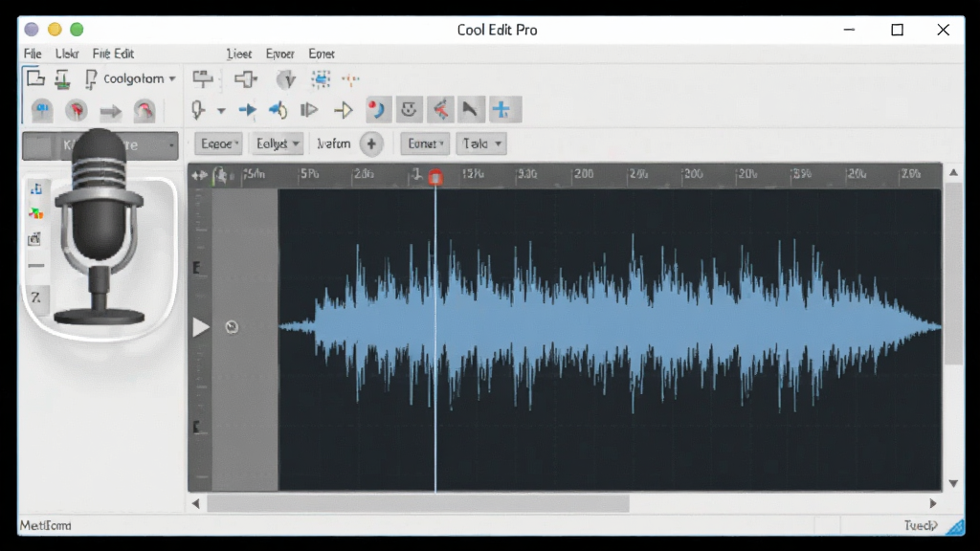Open the Eceoe dropdown
The image size is (980, 551).
pyautogui.click(x=218, y=143)
